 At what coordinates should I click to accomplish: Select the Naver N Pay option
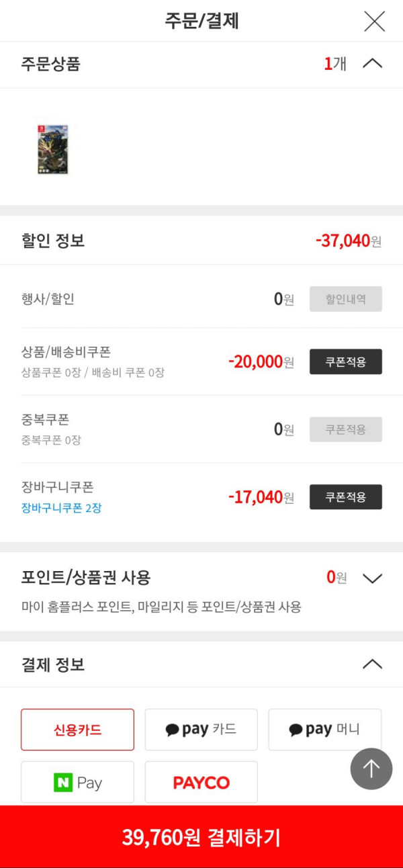[77, 782]
